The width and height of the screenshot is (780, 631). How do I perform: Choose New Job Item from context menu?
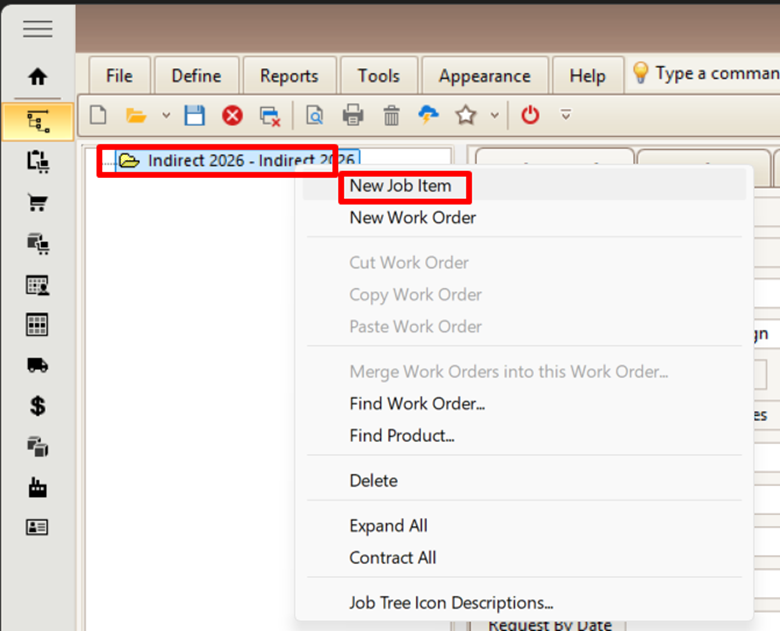[400, 186]
